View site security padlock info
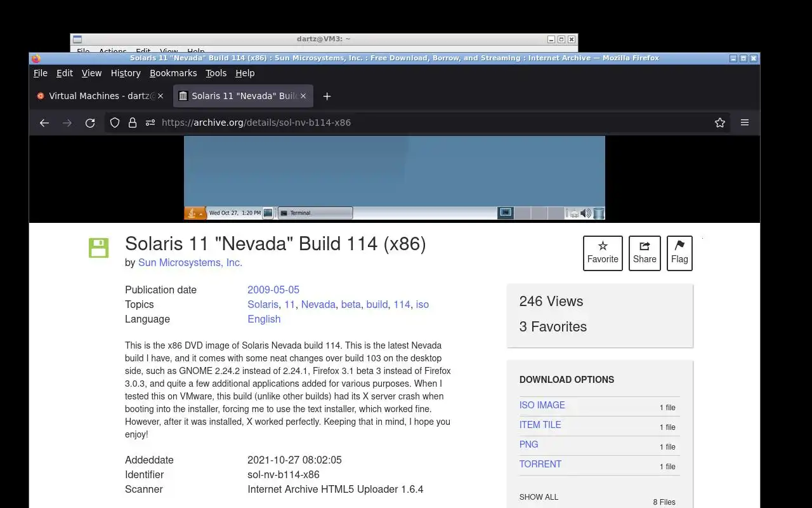The width and height of the screenshot is (812, 508). click(133, 123)
